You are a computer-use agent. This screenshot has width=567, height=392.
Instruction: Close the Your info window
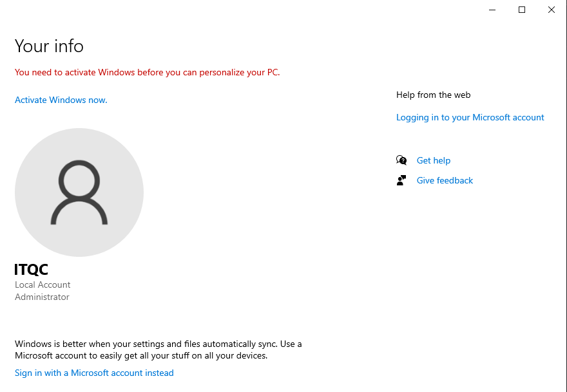click(552, 10)
